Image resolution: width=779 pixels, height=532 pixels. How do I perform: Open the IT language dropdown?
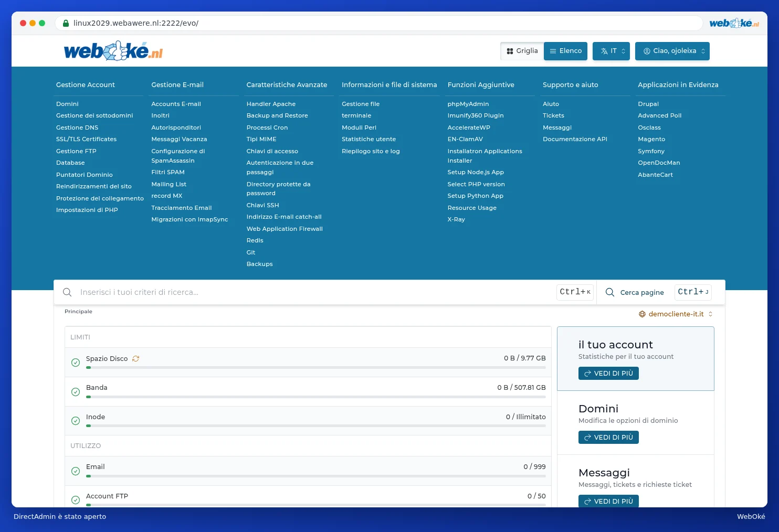[611, 51]
